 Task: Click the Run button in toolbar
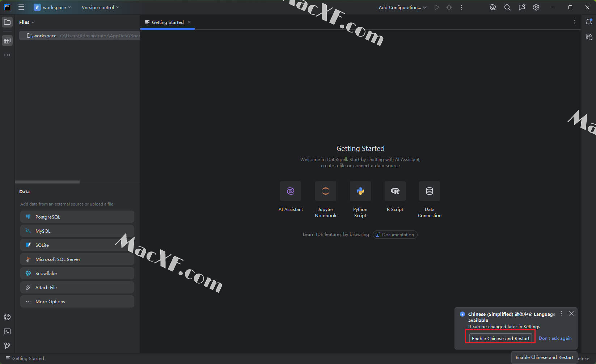[x=437, y=7]
